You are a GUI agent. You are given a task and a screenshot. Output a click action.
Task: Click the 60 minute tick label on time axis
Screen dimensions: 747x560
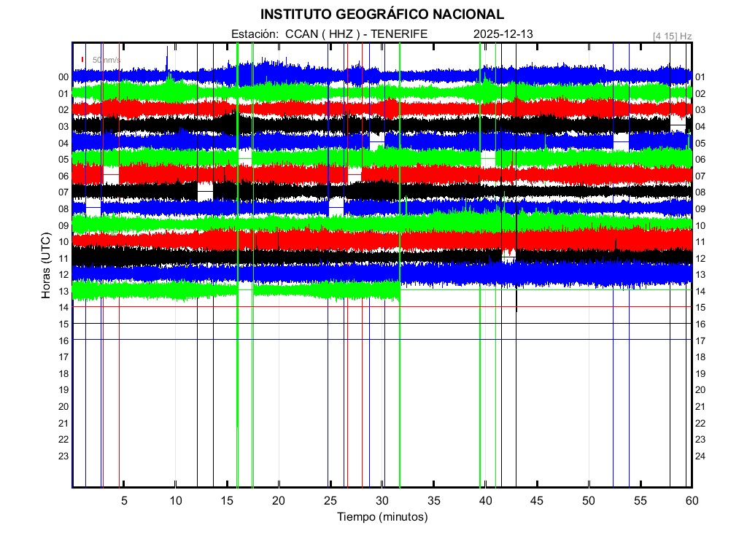(692, 500)
